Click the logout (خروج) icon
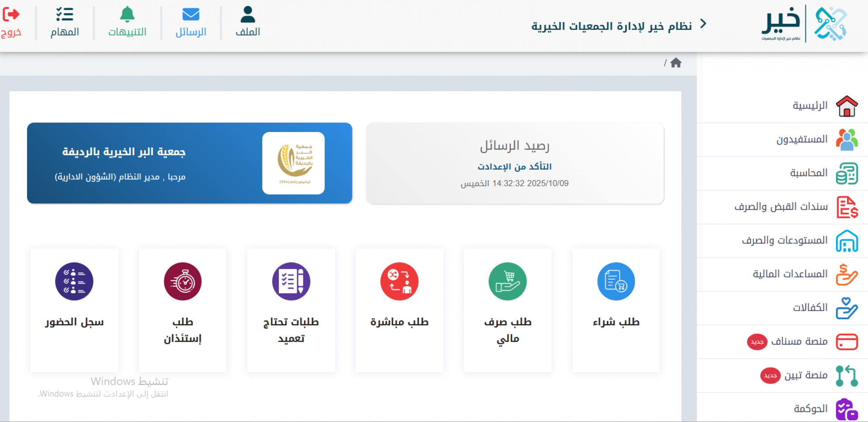The image size is (868, 422). (11, 15)
